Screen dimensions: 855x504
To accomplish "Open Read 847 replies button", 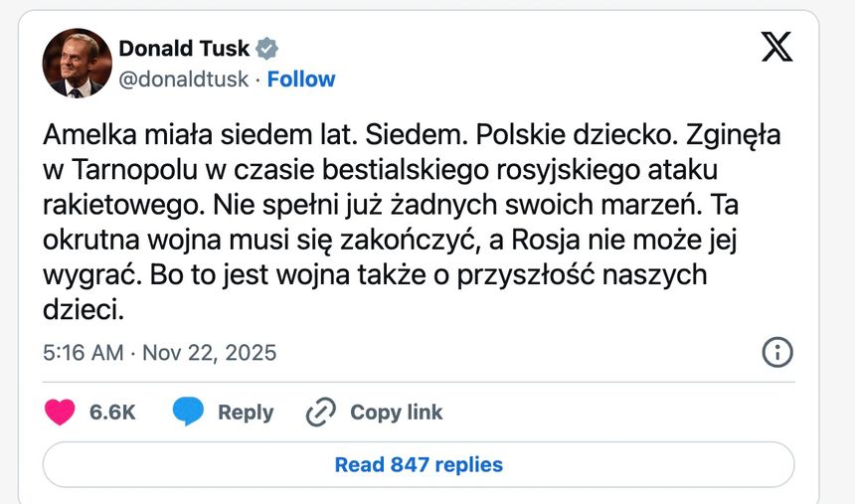I will 419,464.
